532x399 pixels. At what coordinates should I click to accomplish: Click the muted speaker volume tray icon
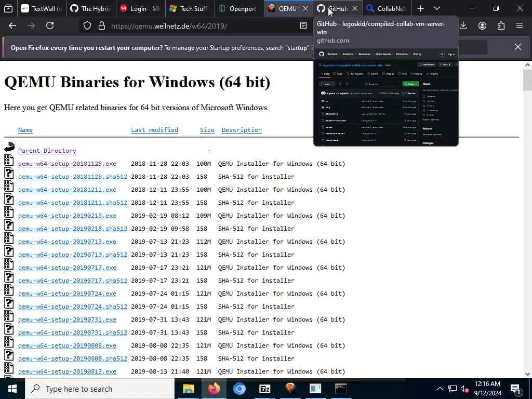click(x=465, y=389)
